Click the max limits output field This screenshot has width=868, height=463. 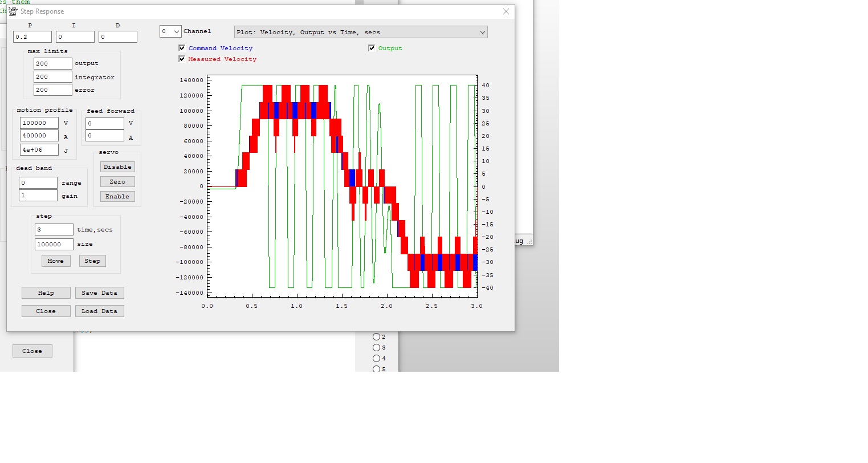click(52, 63)
